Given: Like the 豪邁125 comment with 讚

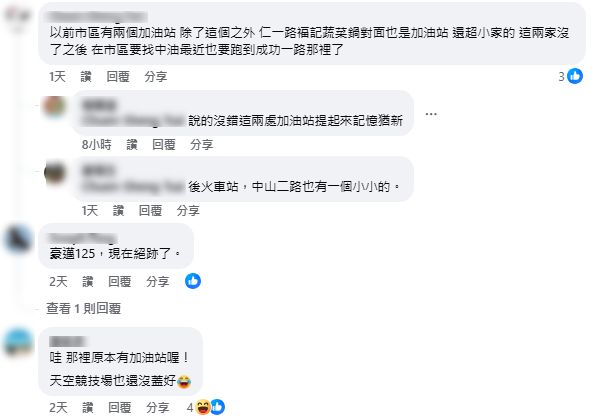Looking at the screenshot, I should [x=88, y=281].
